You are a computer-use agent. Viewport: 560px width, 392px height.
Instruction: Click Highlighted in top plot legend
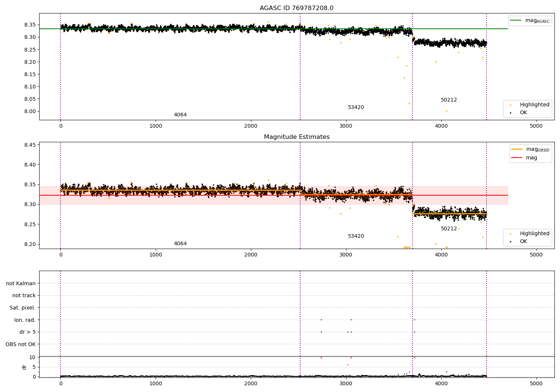[530, 105]
